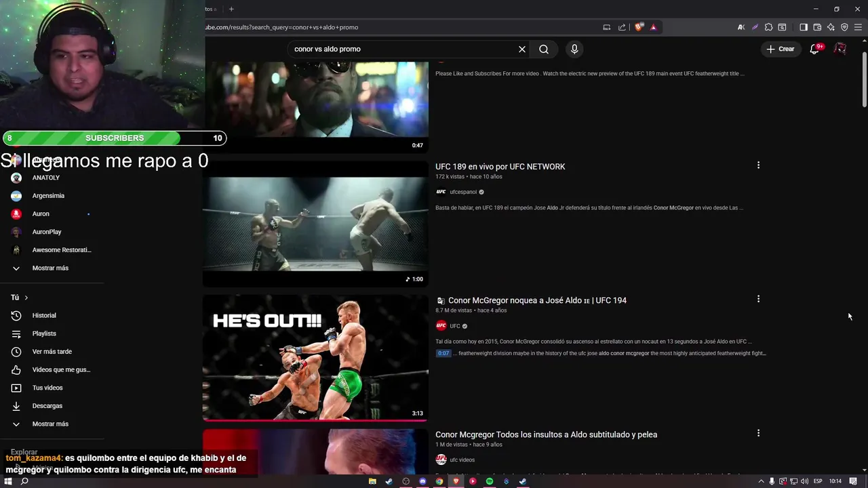Open the UFC channel under noquea video
Image resolution: width=868 pixels, height=488 pixels.
tap(455, 326)
